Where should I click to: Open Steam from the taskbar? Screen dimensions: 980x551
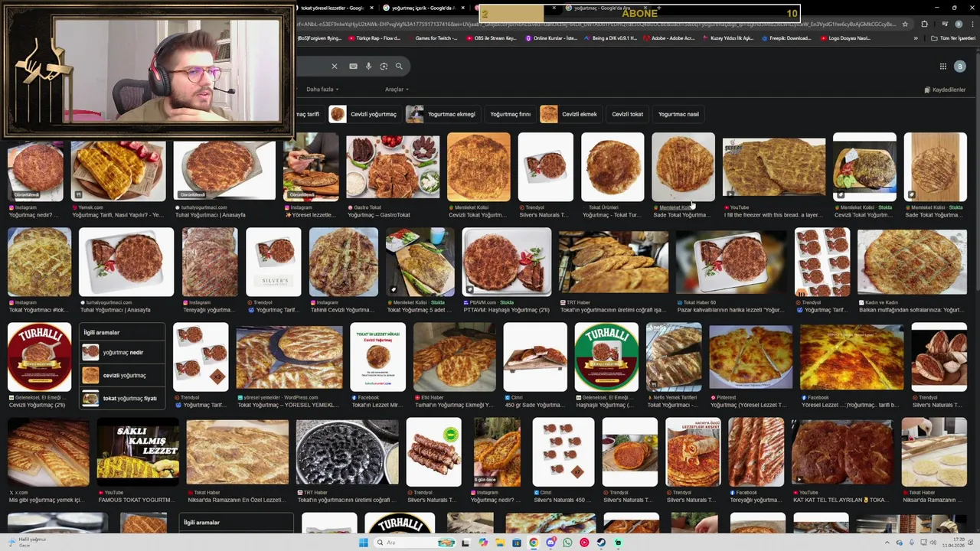(x=601, y=543)
